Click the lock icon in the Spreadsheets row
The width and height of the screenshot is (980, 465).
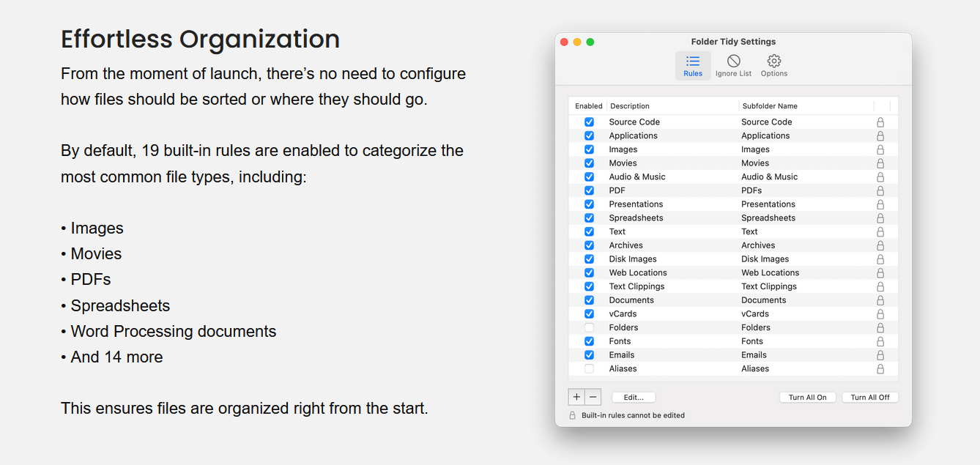tap(880, 217)
